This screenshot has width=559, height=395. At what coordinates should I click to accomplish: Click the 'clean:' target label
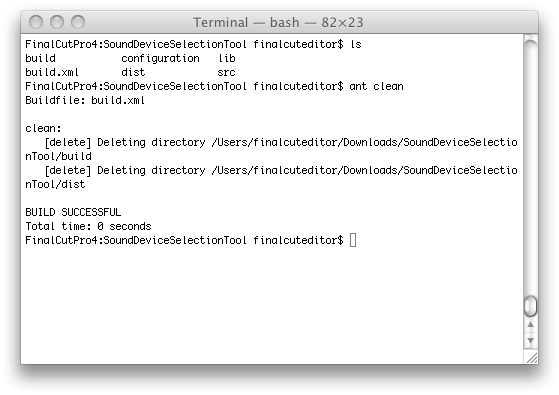tap(43, 128)
